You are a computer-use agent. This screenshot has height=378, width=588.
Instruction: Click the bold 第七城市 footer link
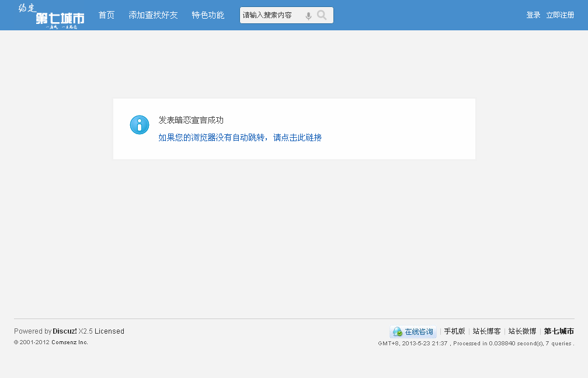tap(559, 331)
